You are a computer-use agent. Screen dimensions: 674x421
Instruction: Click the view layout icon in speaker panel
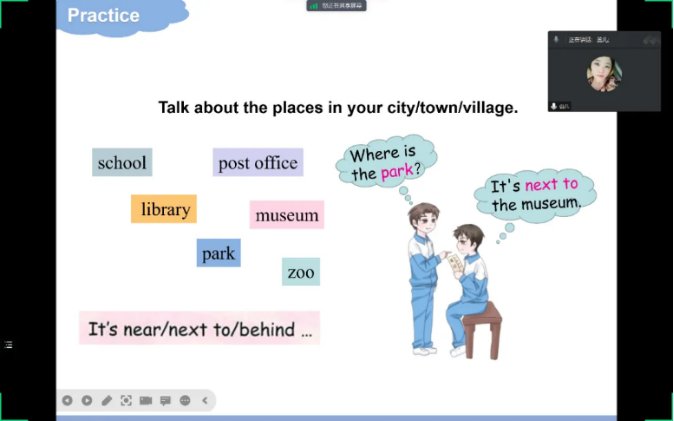tap(650, 40)
